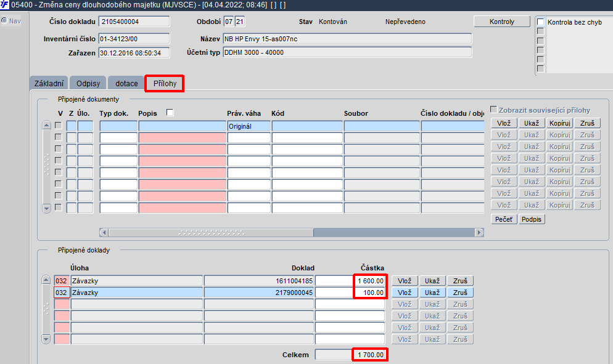Click the horizontal scrollbar's left arrow
The width and height of the screenshot is (613, 364).
click(x=104, y=233)
